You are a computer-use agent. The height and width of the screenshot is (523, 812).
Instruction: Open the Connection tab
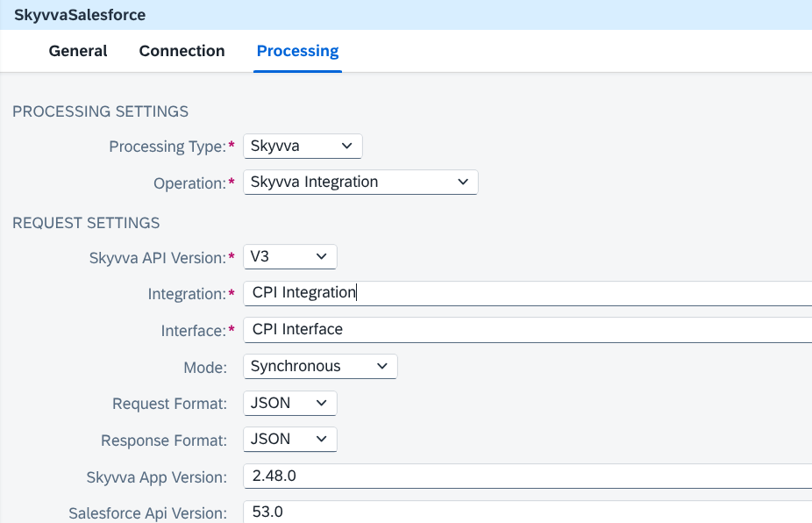coord(182,51)
